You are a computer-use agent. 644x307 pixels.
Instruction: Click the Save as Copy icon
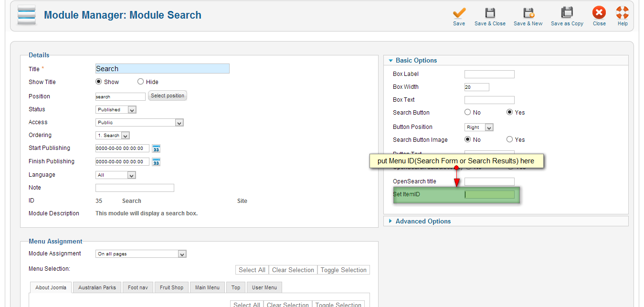566,13
